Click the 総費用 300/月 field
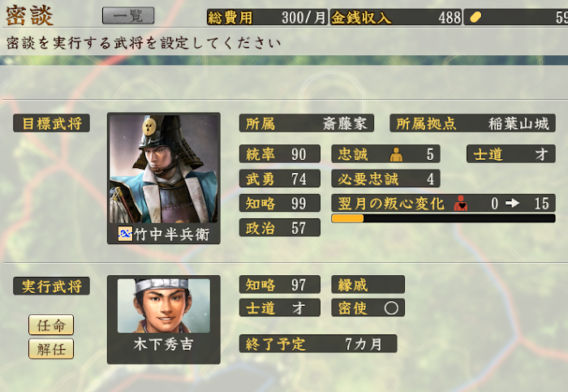 click(267, 17)
